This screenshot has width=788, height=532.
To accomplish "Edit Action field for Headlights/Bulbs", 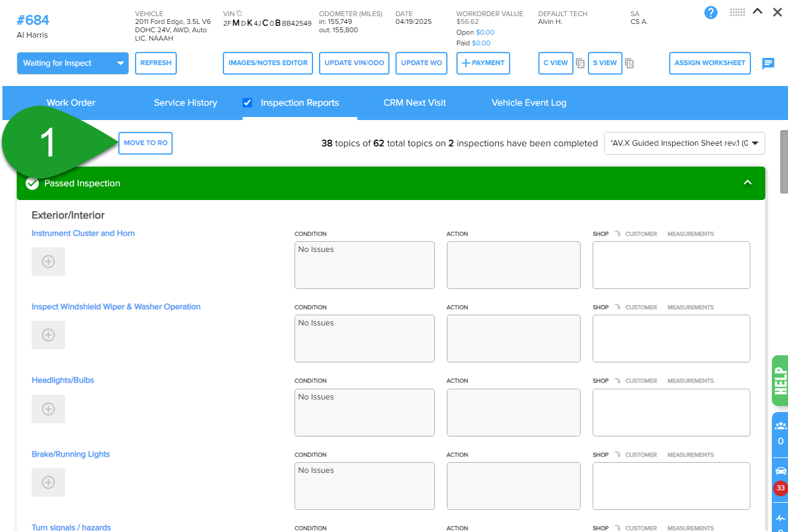I will (514, 413).
